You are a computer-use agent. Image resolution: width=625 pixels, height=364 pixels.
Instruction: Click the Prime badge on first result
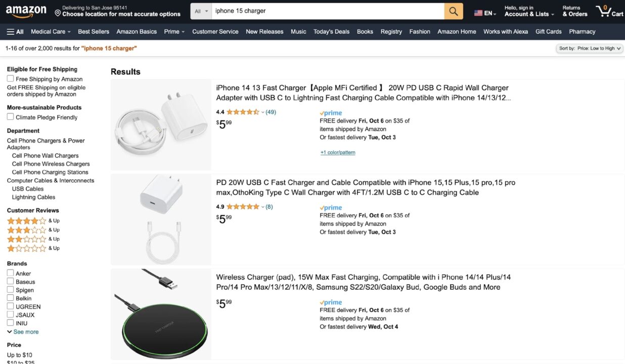(x=331, y=113)
